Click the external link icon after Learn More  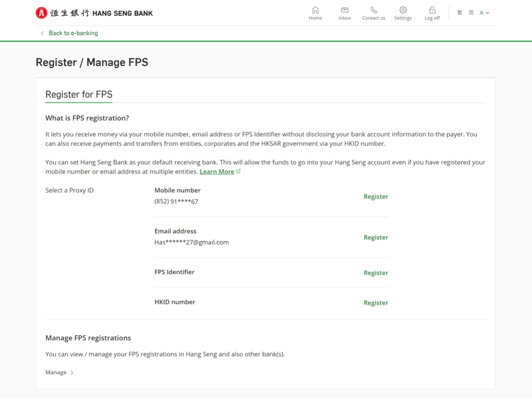pos(238,171)
